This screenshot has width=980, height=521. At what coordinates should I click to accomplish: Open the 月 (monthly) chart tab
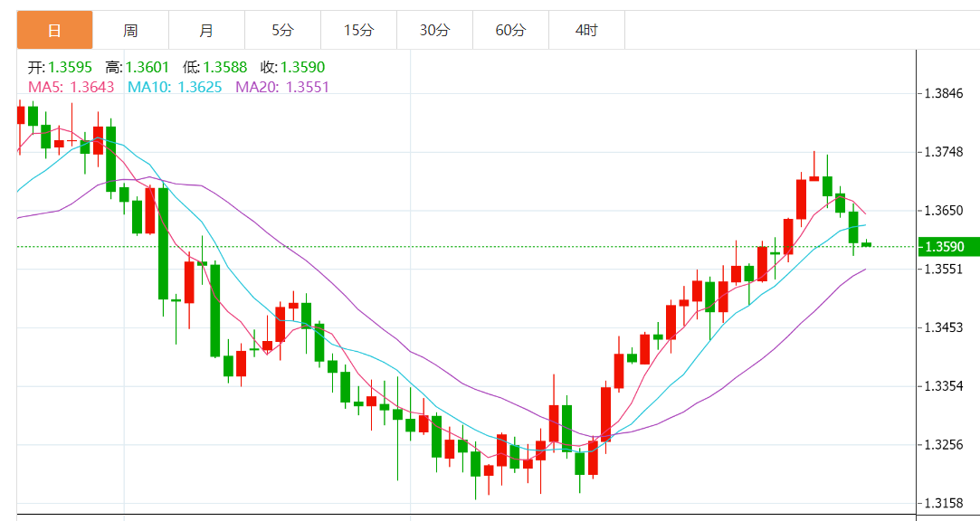(x=206, y=30)
